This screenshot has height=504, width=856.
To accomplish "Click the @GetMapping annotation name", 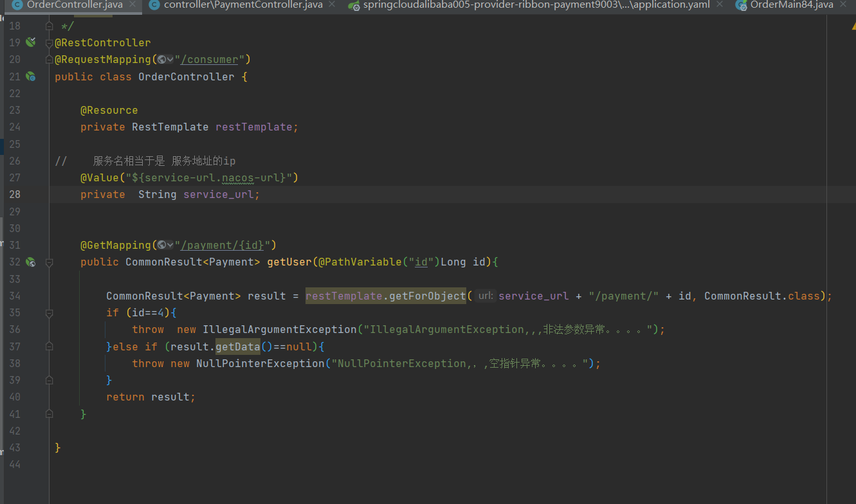I will pos(116,246).
